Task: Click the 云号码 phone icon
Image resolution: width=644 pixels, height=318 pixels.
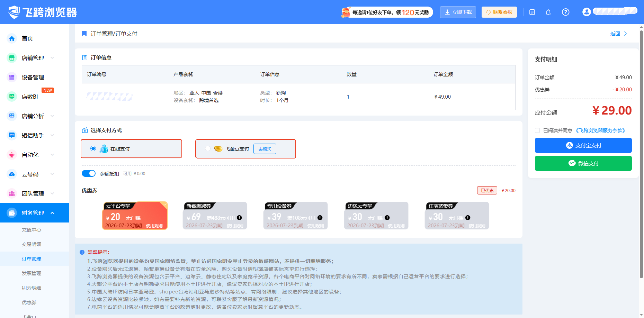Action: [12, 174]
